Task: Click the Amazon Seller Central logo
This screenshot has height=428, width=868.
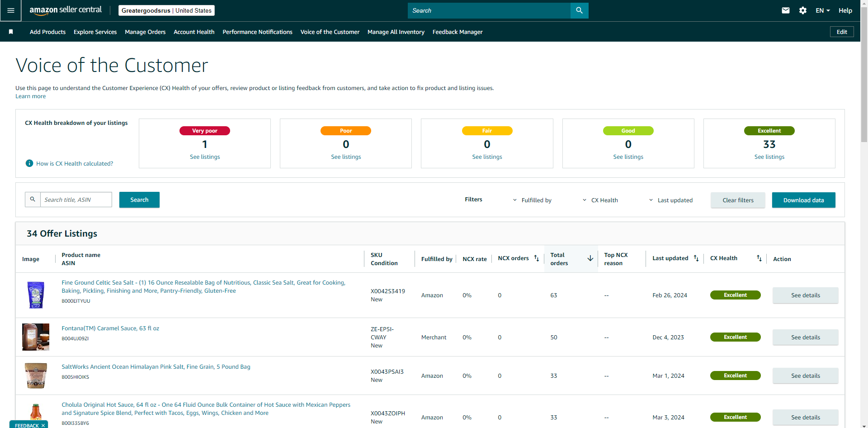Action: pyautogui.click(x=66, y=10)
